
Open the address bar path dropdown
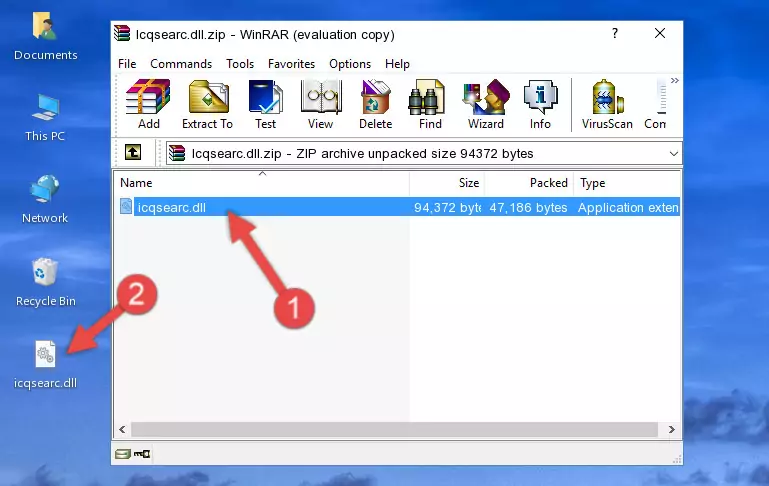pyautogui.click(x=674, y=154)
